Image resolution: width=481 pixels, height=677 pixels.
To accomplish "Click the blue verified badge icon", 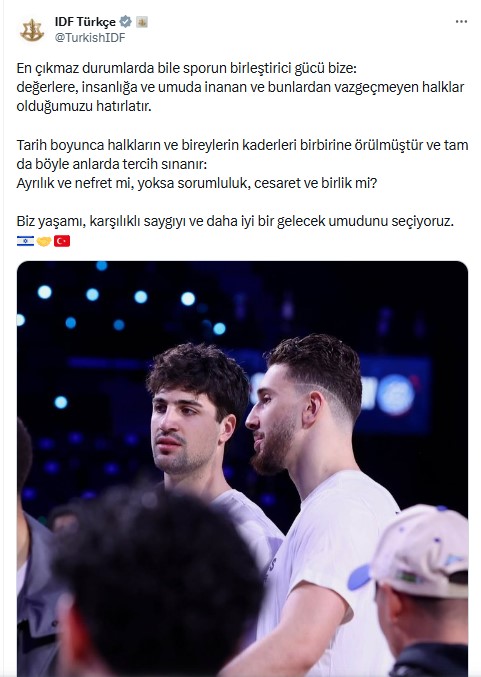I will pos(126,21).
